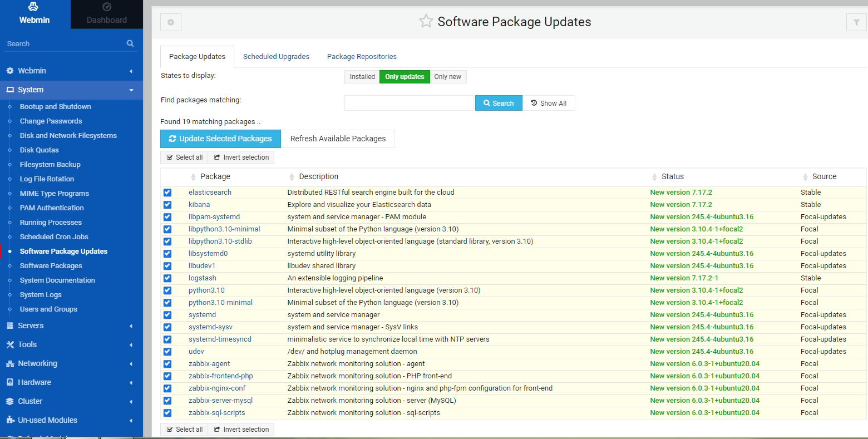Click the Servers stack icon
The width and height of the screenshot is (868, 439).
pos(10,325)
